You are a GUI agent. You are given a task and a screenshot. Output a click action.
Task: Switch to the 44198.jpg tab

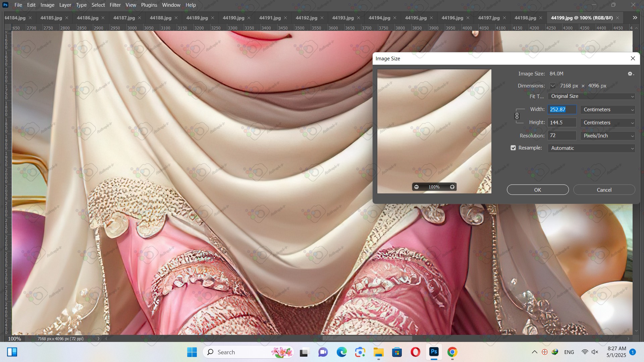[x=525, y=18]
